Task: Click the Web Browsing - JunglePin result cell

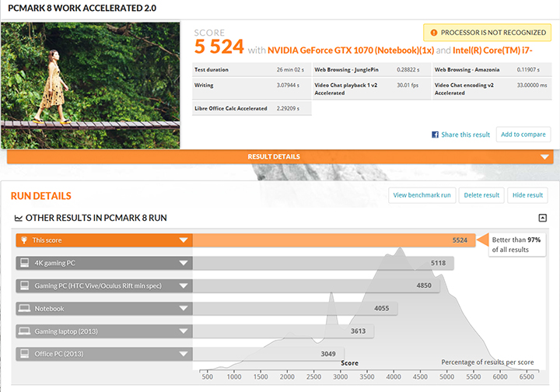Action: coord(372,70)
